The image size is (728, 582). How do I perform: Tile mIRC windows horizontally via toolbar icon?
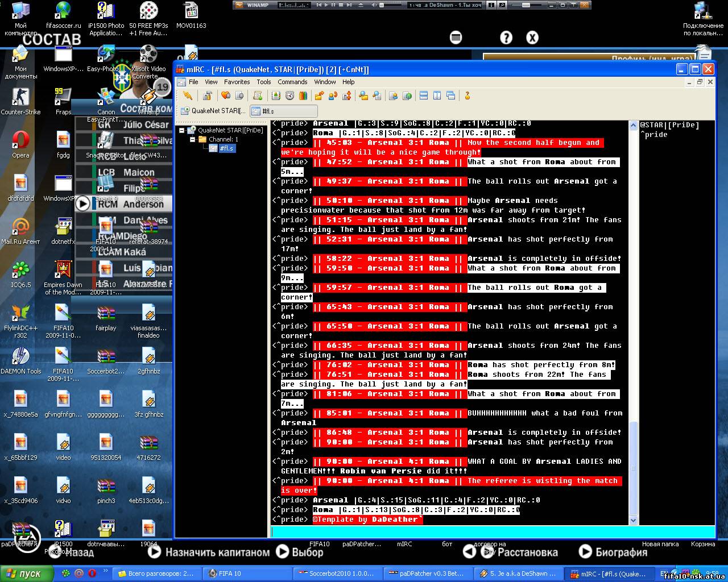coord(424,95)
